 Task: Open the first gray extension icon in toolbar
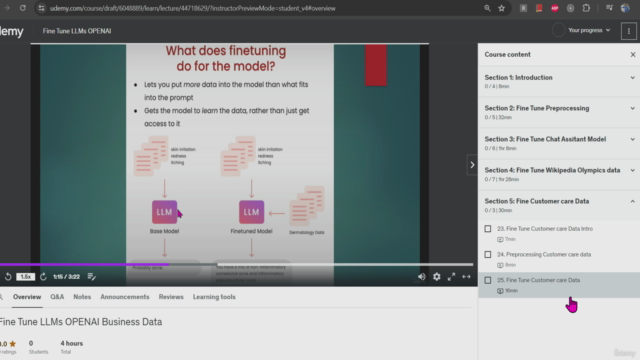coord(523,8)
